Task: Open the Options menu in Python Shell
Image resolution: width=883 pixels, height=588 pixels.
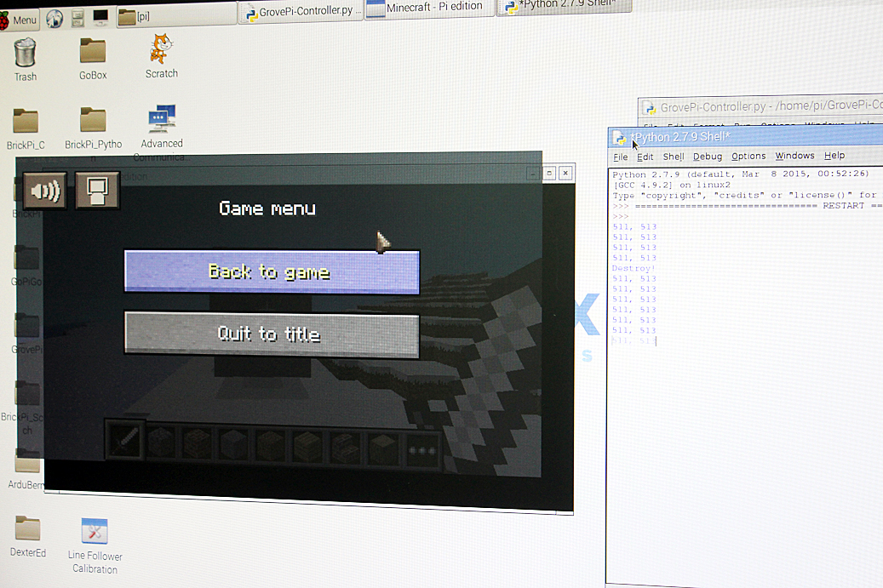Action: [x=748, y=156]
